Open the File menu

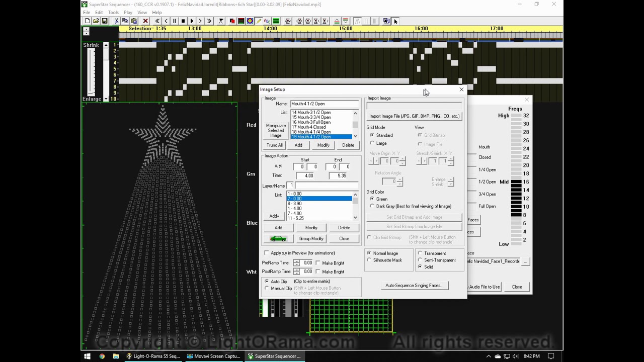click(87, 13)
